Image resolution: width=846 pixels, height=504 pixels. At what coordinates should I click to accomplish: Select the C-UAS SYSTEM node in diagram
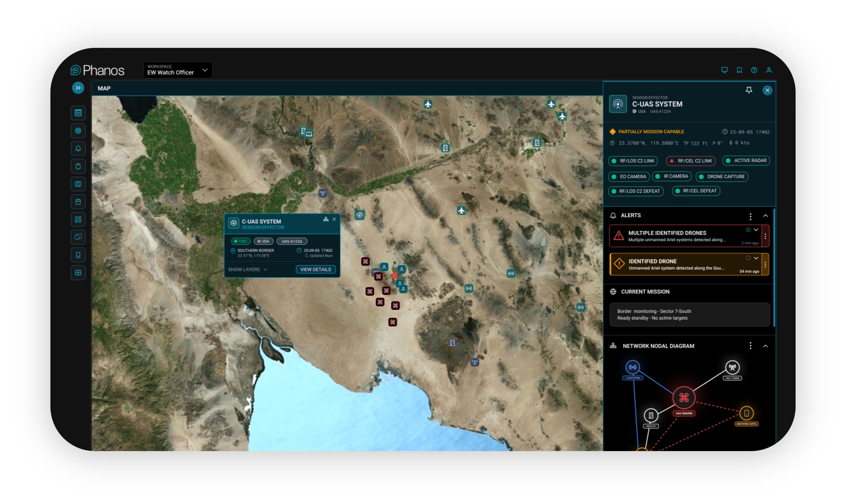633,367
